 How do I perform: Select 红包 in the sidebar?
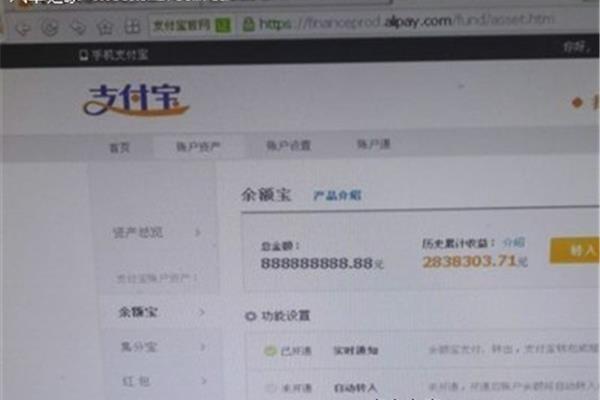pos(136,381)
